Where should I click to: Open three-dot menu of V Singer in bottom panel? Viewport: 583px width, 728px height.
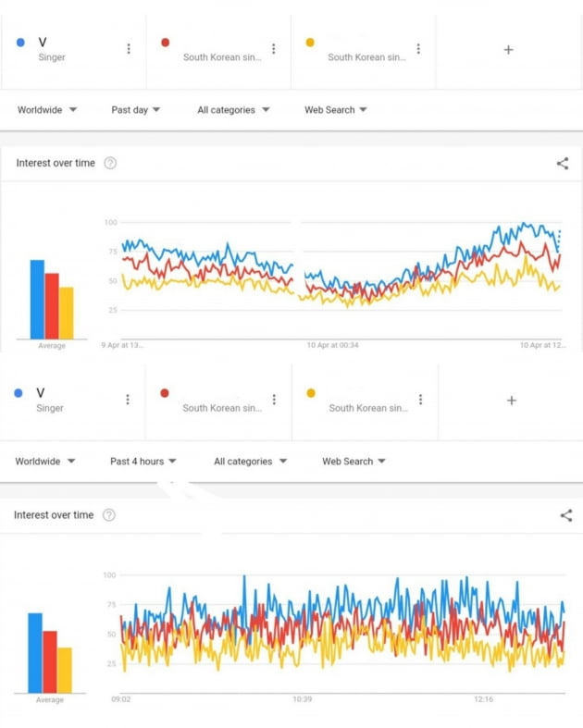[x=128, y=400]
